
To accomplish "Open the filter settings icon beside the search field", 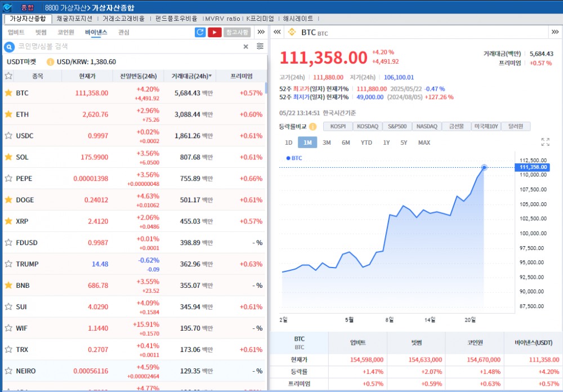I will (261, 46).
